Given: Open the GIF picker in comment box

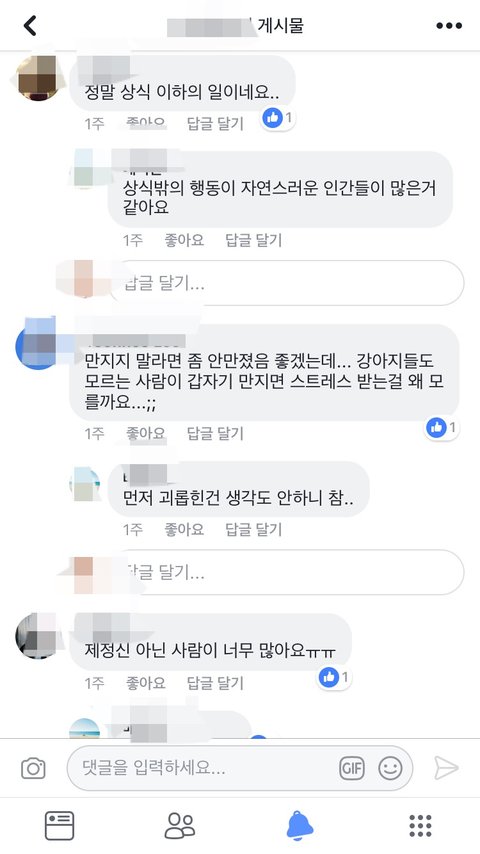Looking at the screenshot, I should 351,768.
